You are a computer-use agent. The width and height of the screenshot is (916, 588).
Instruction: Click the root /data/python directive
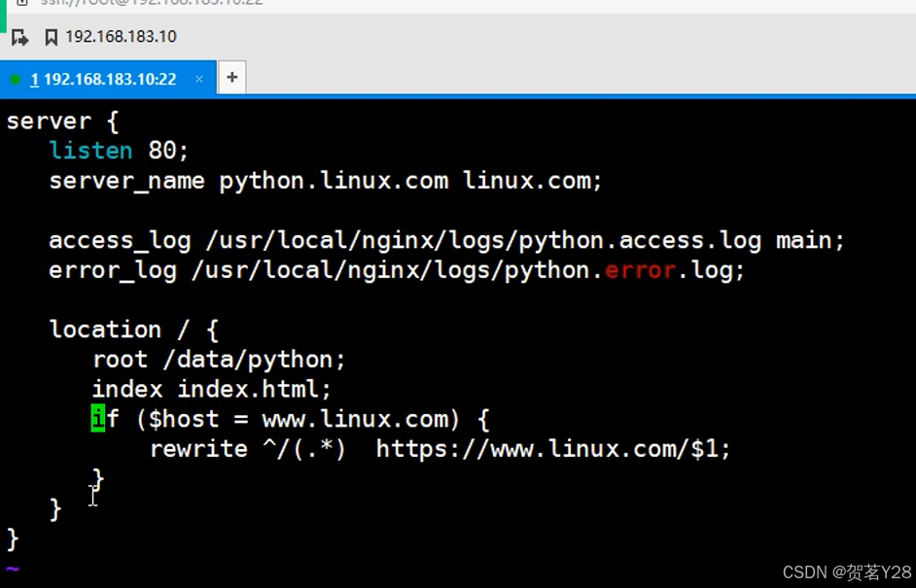(218, 359)
